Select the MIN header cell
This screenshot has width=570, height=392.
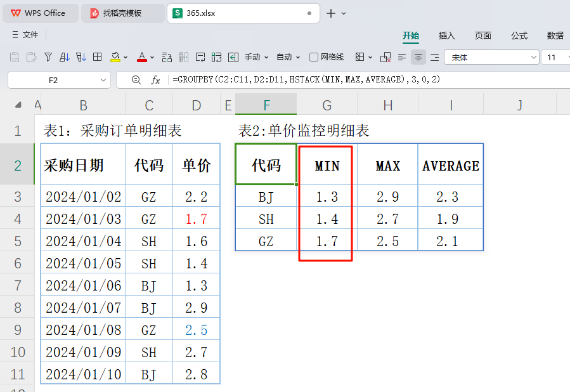pos(327,166)
